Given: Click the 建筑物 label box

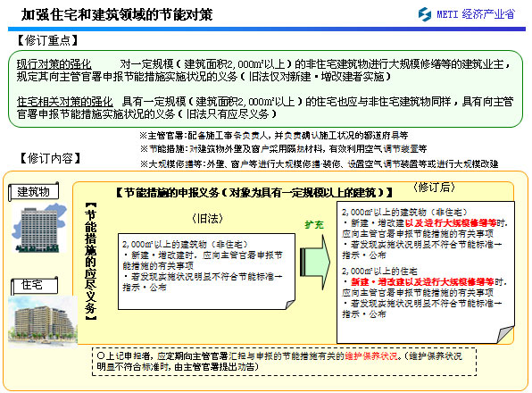Looking at the screenshot, I should click(x=34, y=192).
